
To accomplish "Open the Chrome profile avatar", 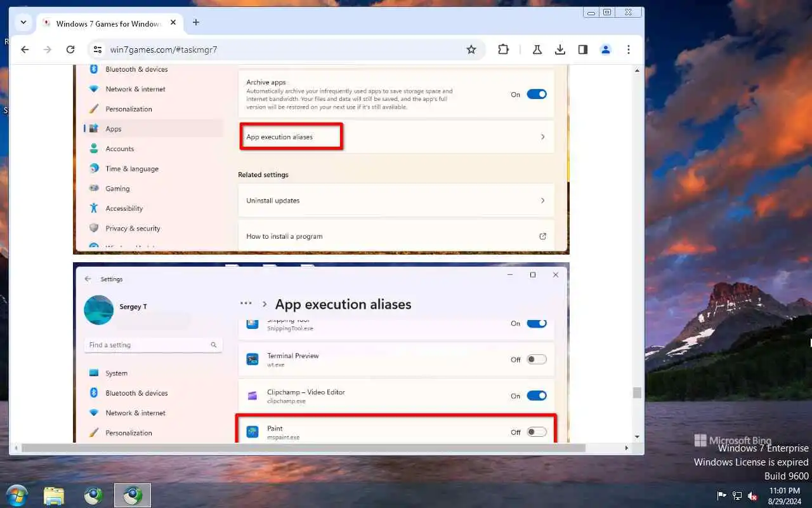I will (x=606, y=50).
